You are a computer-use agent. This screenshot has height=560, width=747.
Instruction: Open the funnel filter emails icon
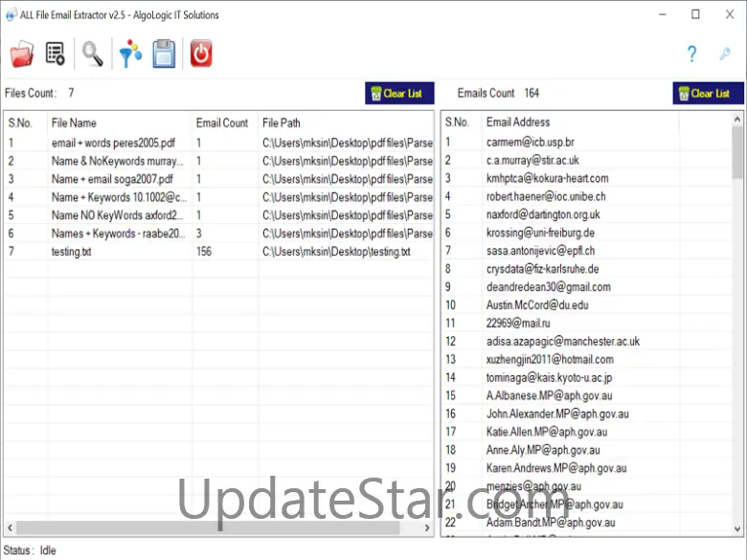(130, 54)
